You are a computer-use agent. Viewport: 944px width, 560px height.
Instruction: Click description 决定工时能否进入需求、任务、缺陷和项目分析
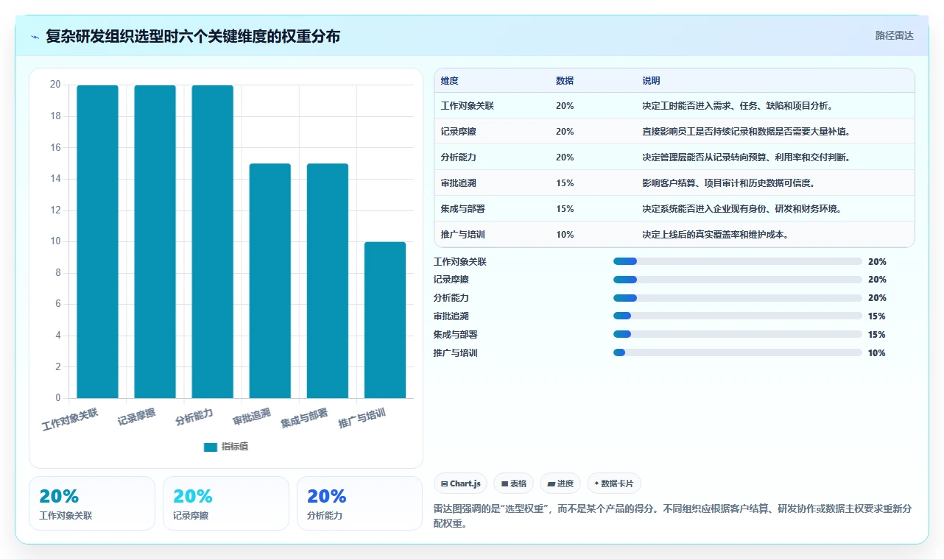pyautogui.click(x=739, y=106)
